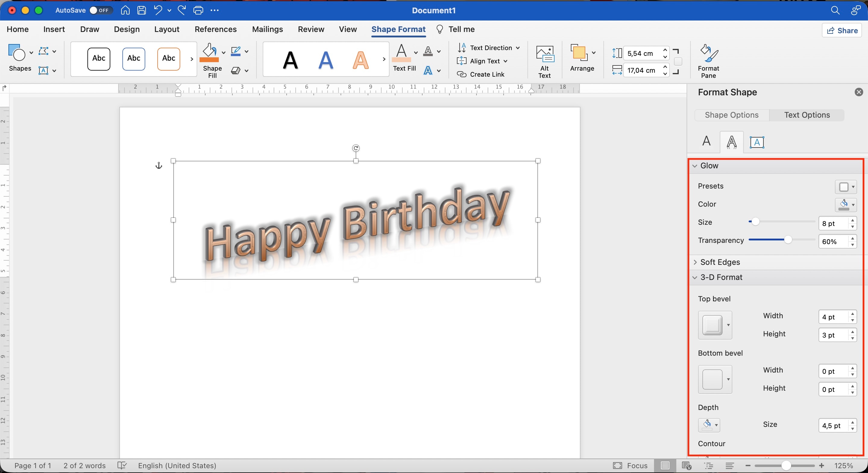Select the blue-outlined Abc shape style
Screen dimensions: 868x473
tap(134, 59)
